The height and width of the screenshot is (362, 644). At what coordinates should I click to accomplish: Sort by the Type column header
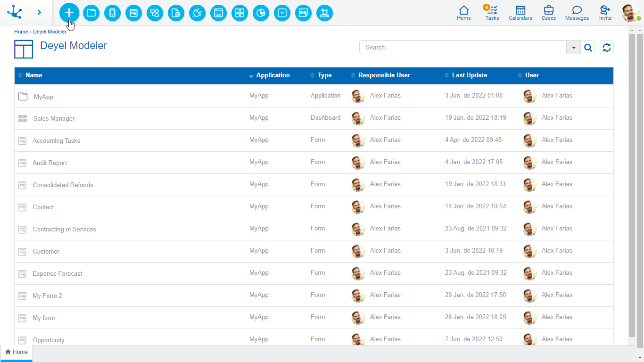324,75
